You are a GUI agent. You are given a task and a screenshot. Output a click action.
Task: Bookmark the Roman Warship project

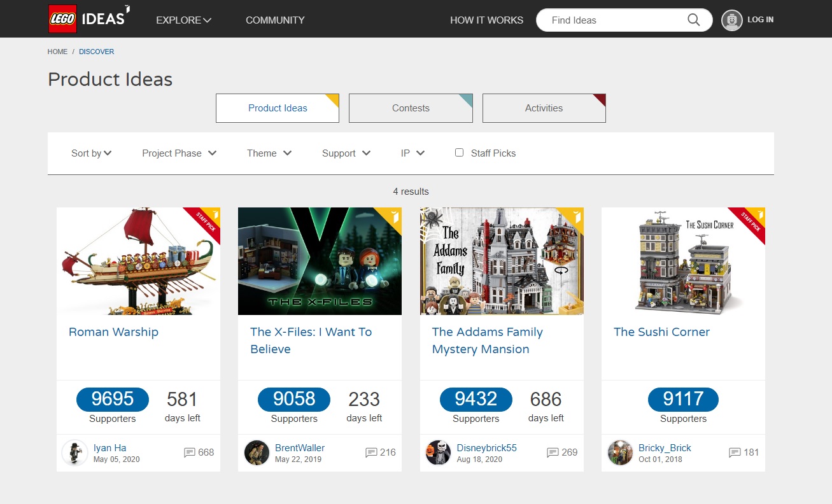coord(215,214)
